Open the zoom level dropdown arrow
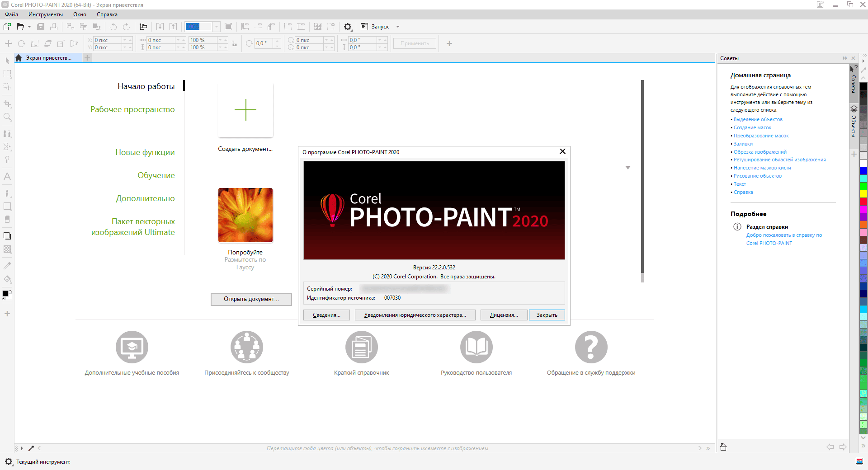The height and width of the screenshot is (470, 868). 217,27
